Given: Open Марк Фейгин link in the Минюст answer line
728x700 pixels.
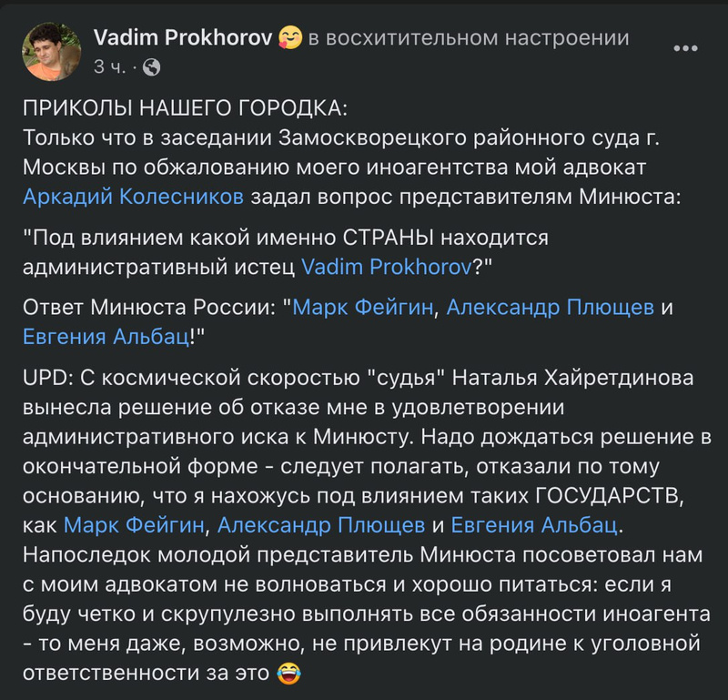Looking at the screenshot, I should pos(365,307).
